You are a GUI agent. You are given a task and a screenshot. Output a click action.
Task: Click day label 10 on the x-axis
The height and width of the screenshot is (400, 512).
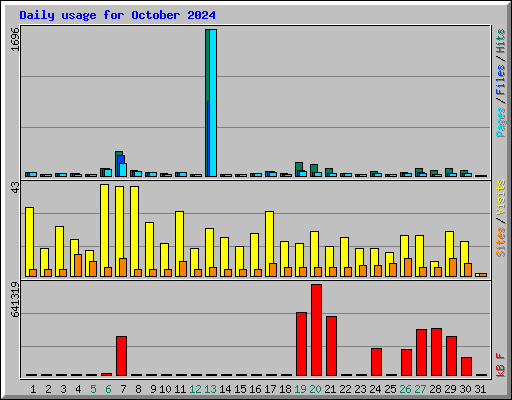click(165, 389)
